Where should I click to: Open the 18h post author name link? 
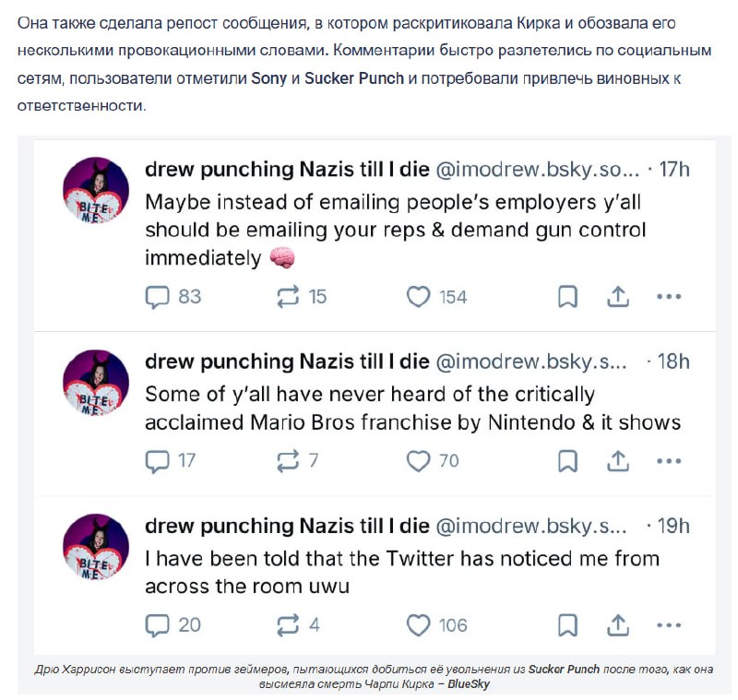(287, 362)
